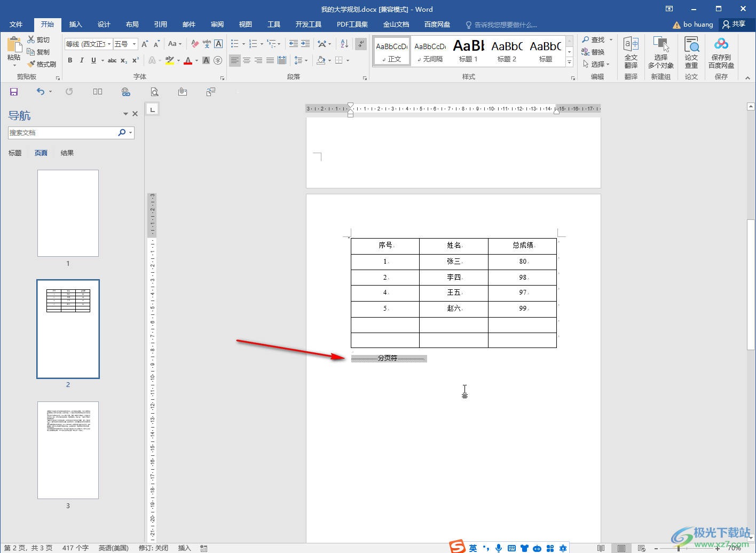This screenshot has height=553, width=756.
Task: Click the Cut (剪切) button
Action: [x=38, y=39]
